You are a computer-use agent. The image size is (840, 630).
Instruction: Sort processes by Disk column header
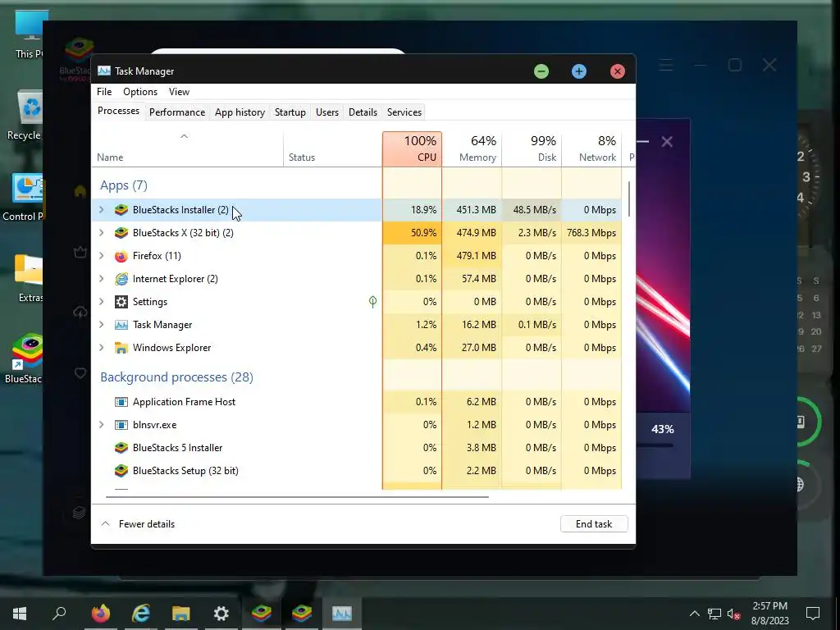click(x=532, y=149)
